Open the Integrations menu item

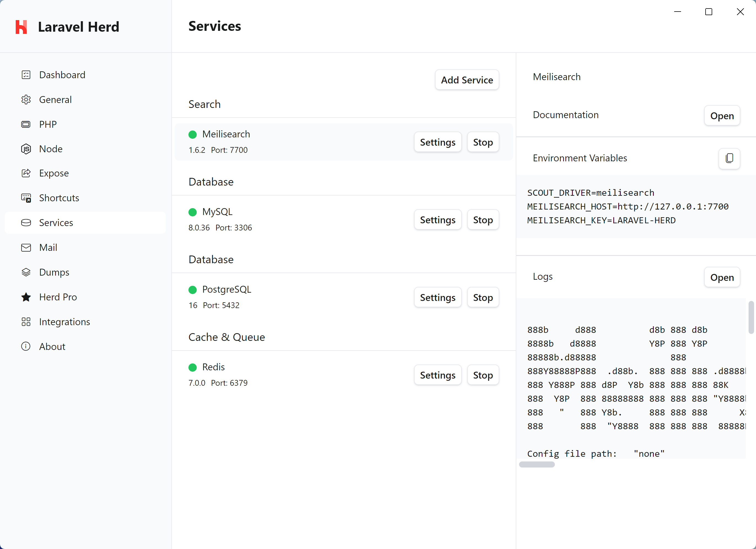pos(64,322)
